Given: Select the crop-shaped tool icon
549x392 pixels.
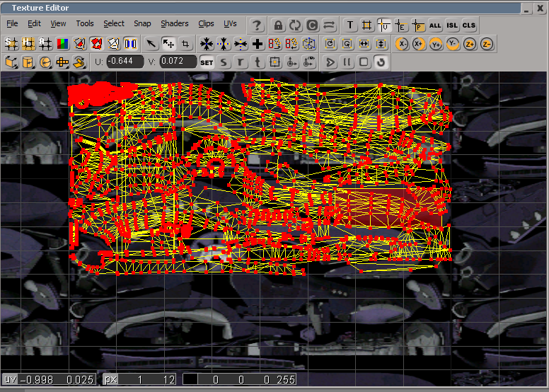Looking at the screenshot, I should [x=185, y=44].
